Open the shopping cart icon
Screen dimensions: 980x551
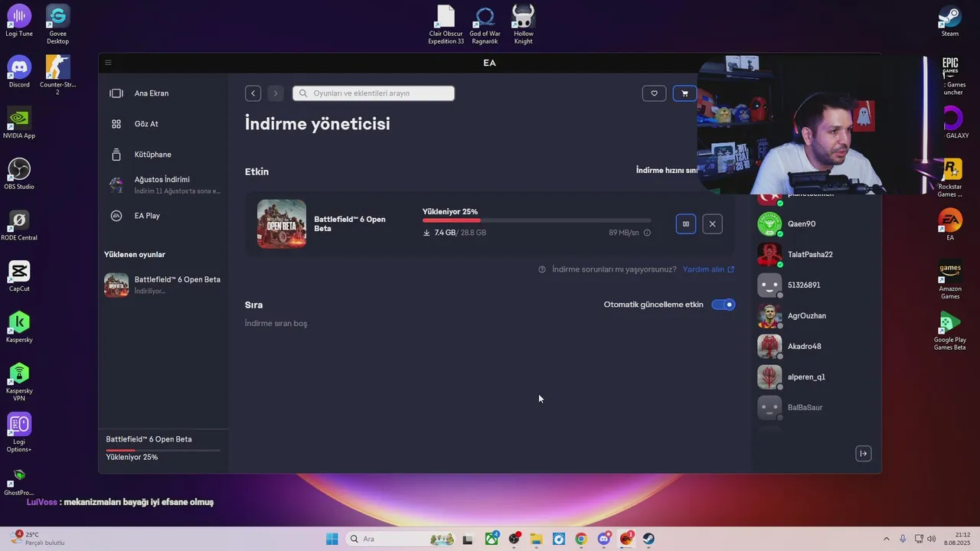(x=684, y=93)
